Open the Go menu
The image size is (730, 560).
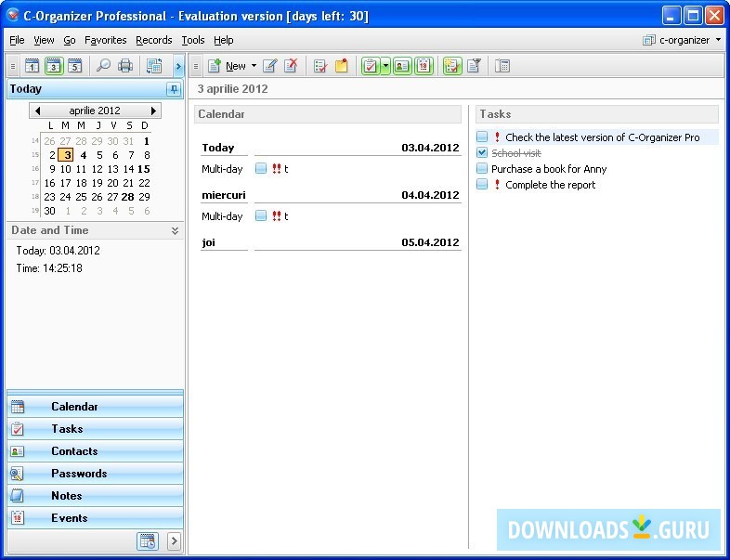pos(70,41)
